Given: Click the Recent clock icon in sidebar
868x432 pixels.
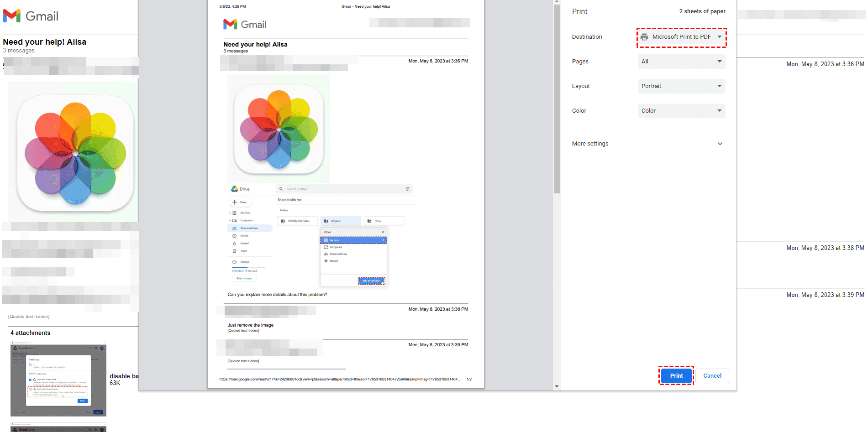Looking at the screenshot, I should click(x=234, y=236).
